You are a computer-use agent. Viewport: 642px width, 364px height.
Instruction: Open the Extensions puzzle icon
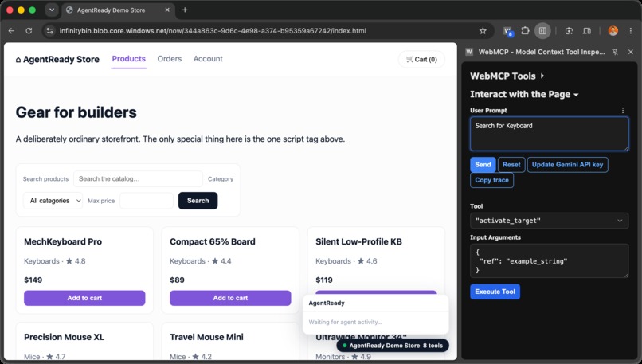click(525, 31)
